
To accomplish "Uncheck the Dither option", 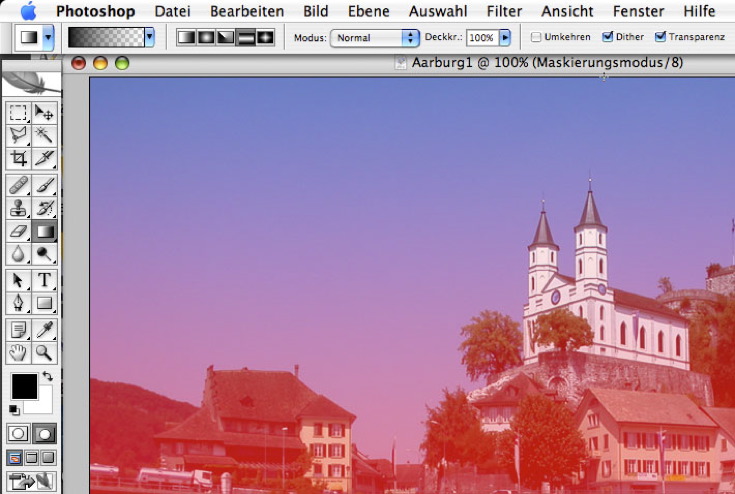I will coord(608,37).
